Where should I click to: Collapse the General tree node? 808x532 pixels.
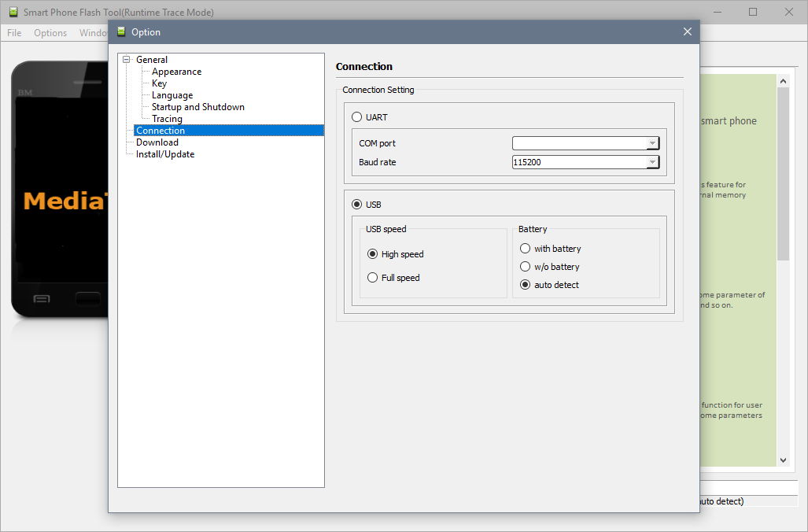[x=126, y=60]
